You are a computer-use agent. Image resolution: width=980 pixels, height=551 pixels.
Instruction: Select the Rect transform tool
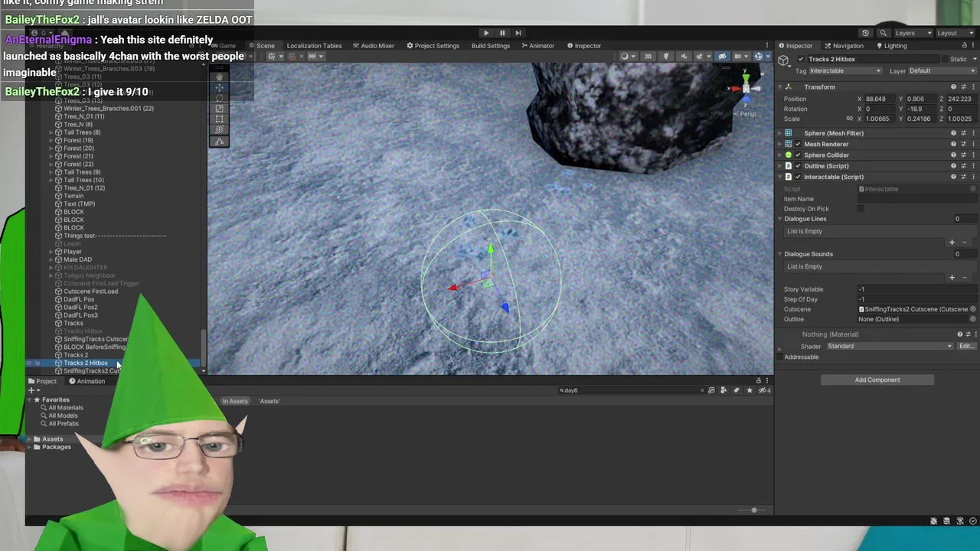pyautogui.click(x=219, y=119)
